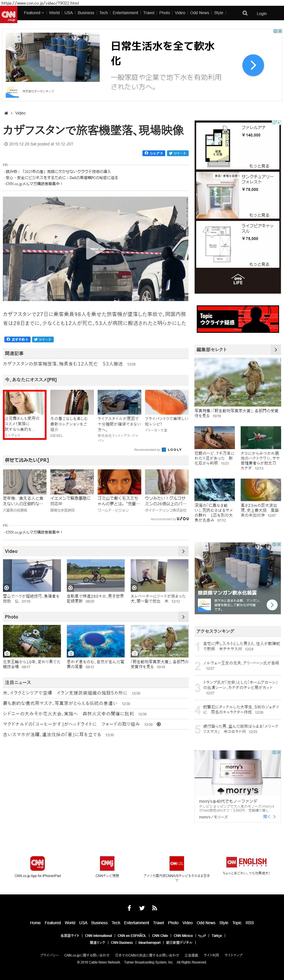This screenshot has width=284, height=980.
Task: Play the Kazakhstan plane crash video
Action: point(95,248)
